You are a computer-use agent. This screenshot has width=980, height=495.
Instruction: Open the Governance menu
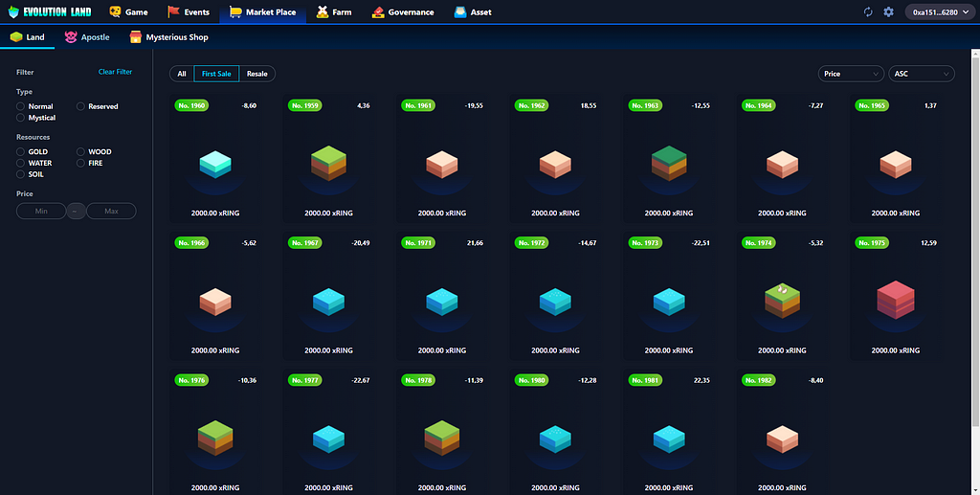pos(403,11)
